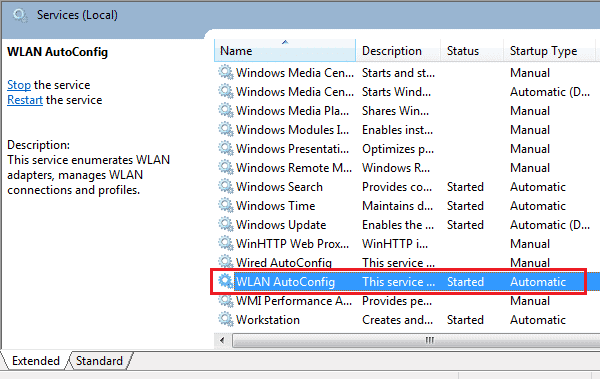Click Automatic startup type of Workstation
The width and height of the screenshot is (600, 379).
pos(538,319)
